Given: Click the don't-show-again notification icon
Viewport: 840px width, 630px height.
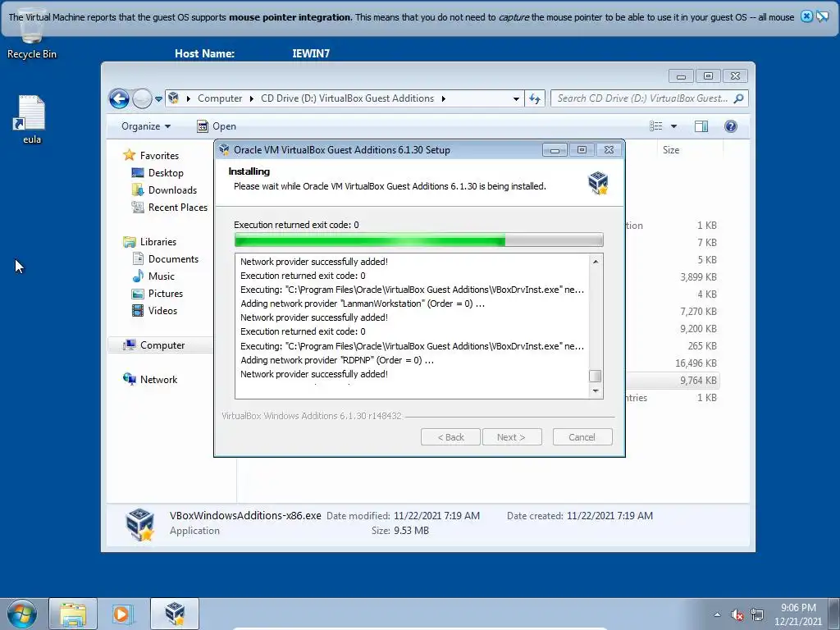Looking at the screenshot, I should [x=822, y=16].
